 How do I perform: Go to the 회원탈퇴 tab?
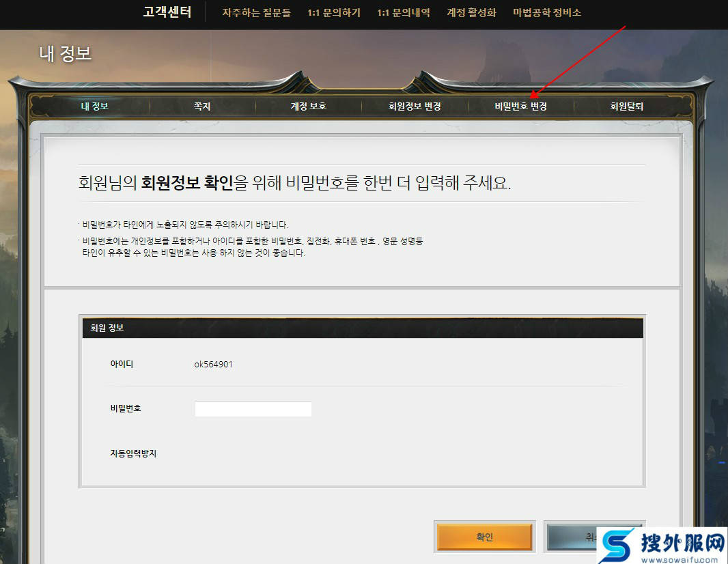[626, 107]
